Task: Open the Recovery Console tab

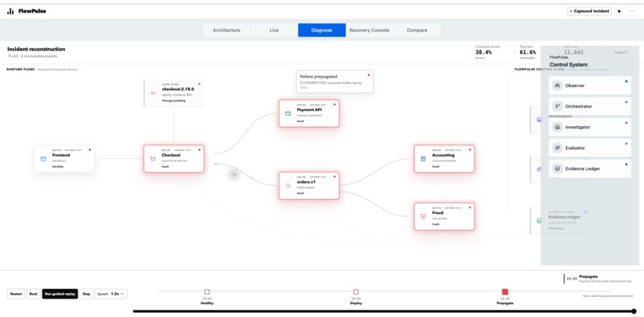Action: pos(369,30)
